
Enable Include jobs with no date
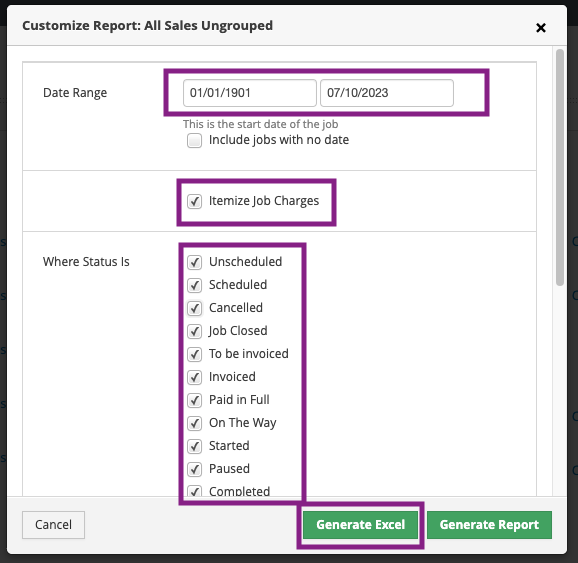194,140
